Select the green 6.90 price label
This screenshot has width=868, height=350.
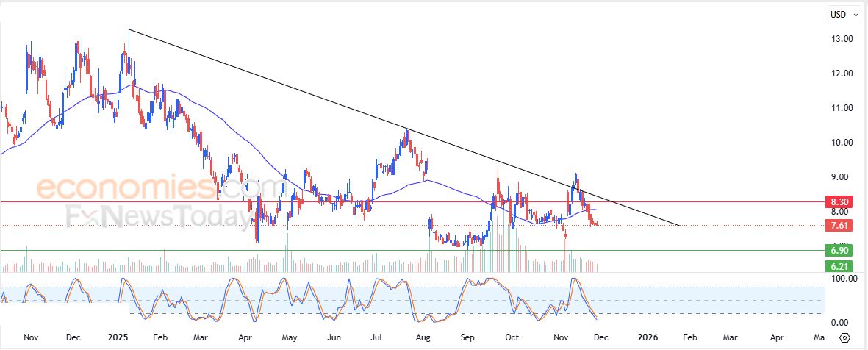(838, 251)
